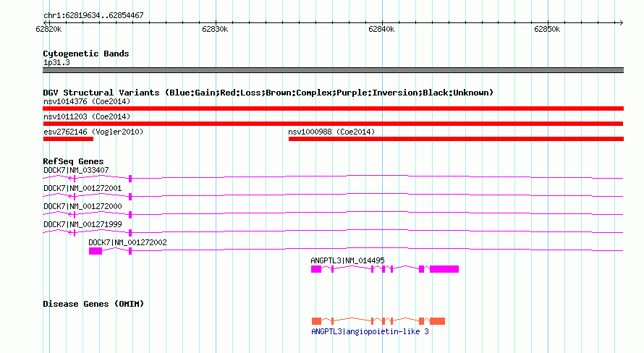Click the last orange OMIM ANGPTL3 exon

(437, 321)
